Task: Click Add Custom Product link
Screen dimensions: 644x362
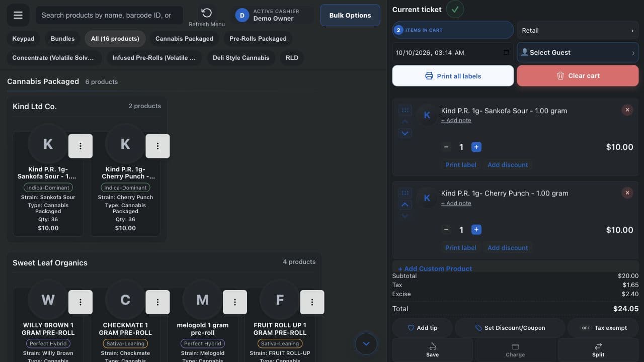Action: [x=435, y=268]
